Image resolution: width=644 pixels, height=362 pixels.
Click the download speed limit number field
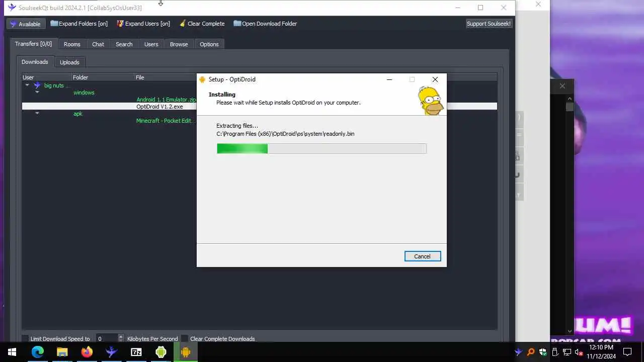pos(106,339)
